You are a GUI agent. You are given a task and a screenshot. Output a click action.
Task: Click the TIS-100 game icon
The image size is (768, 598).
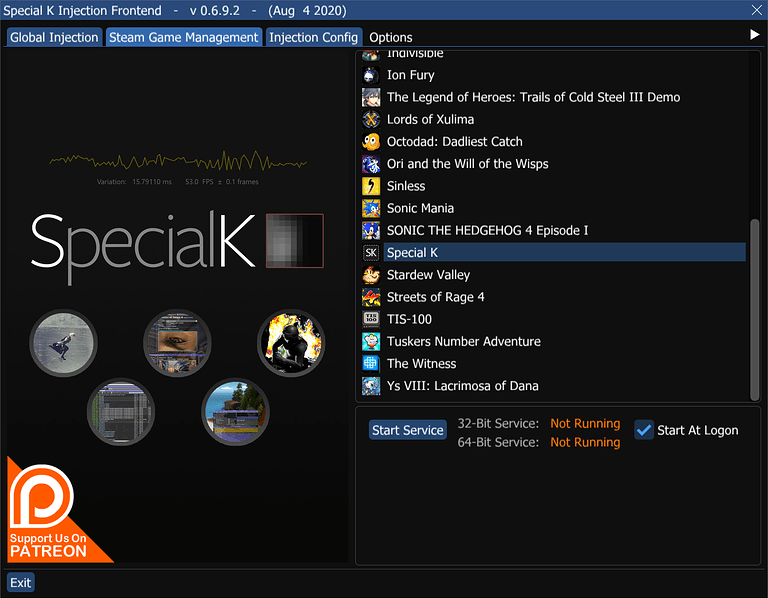click(x=371, y=319)
